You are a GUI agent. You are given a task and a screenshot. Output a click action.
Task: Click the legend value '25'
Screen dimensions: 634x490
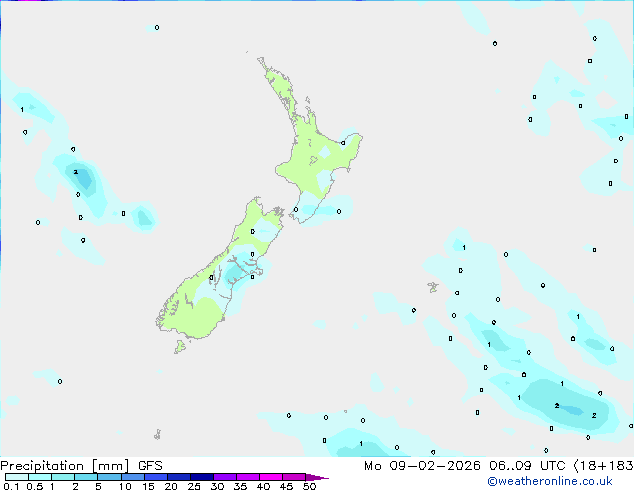194,486
